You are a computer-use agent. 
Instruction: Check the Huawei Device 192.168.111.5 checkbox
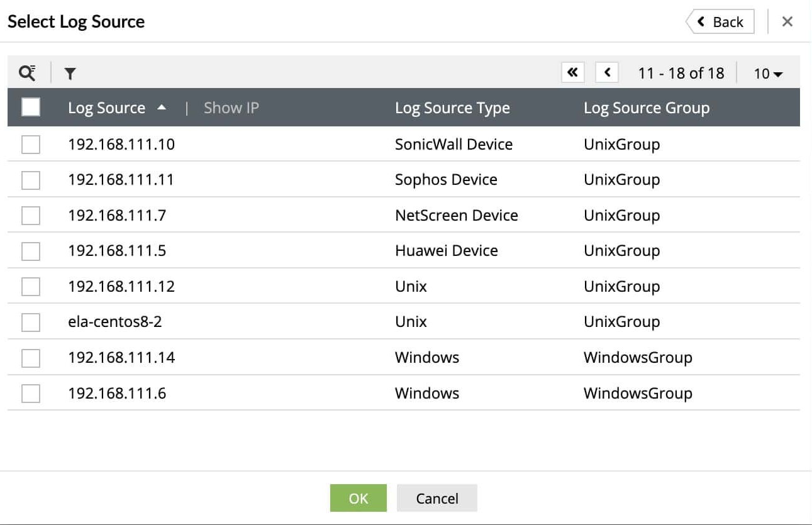click(30, 250)
